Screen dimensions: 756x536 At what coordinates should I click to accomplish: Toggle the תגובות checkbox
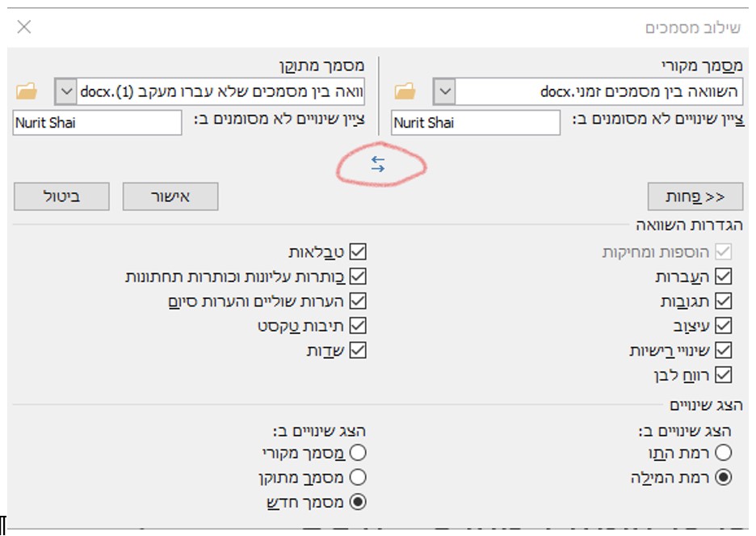723,301
